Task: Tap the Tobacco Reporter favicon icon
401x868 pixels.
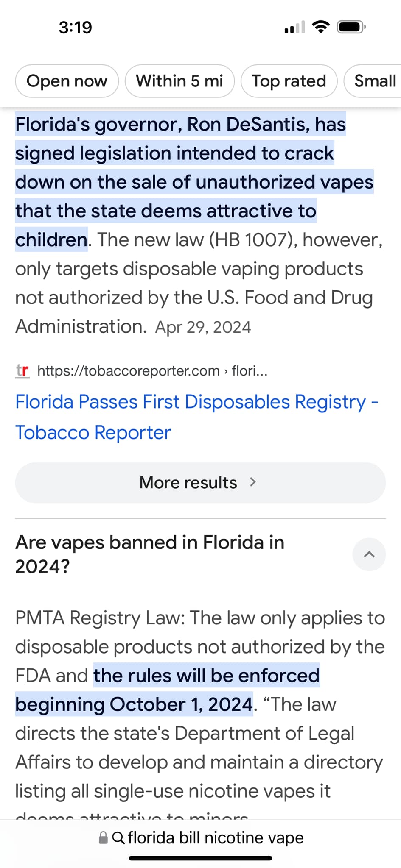Action: [22, 371]
